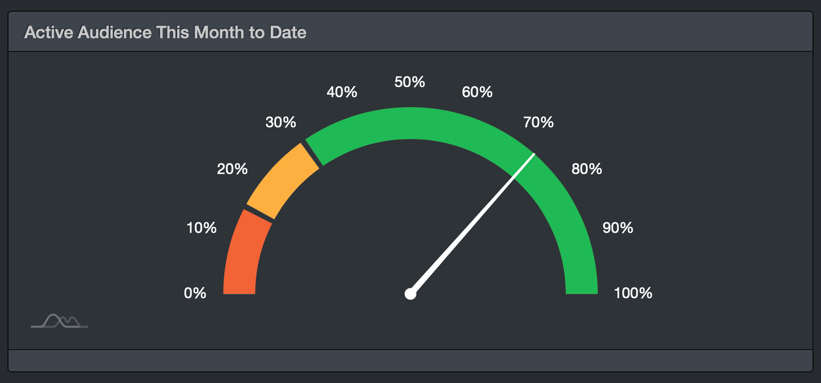Click the 0% gauge label
The width and height of the screenshot is (821, 383).
click(195, 293)
